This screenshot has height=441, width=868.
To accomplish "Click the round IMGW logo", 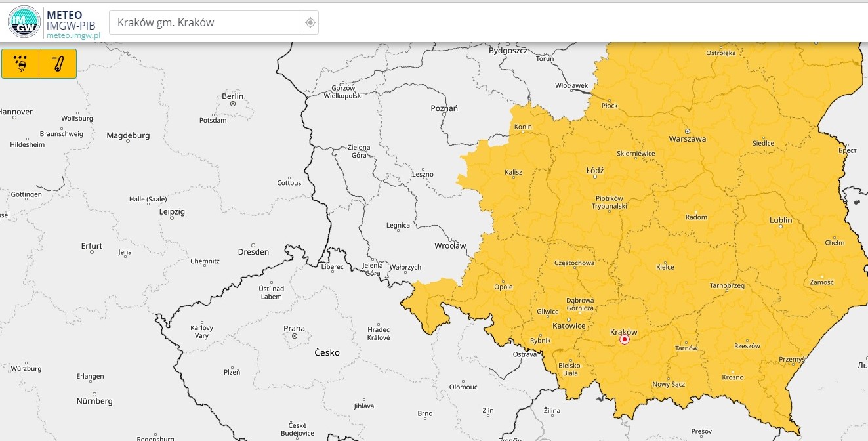I will (x=24, y=22).
